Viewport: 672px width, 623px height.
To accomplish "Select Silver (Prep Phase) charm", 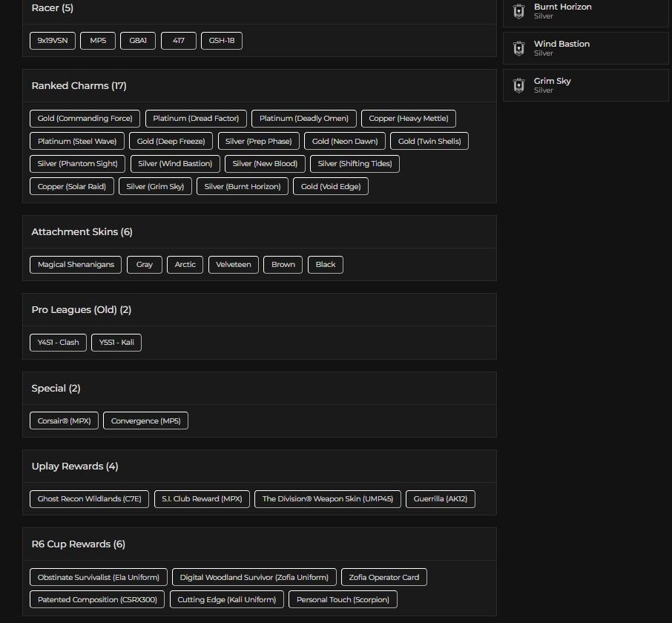I will coord(258,141).
